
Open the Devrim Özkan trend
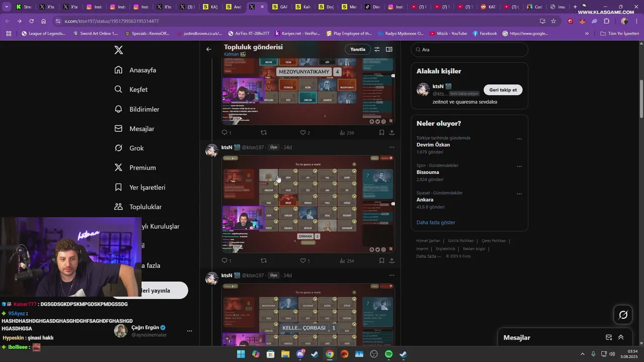tap(433, 145)
